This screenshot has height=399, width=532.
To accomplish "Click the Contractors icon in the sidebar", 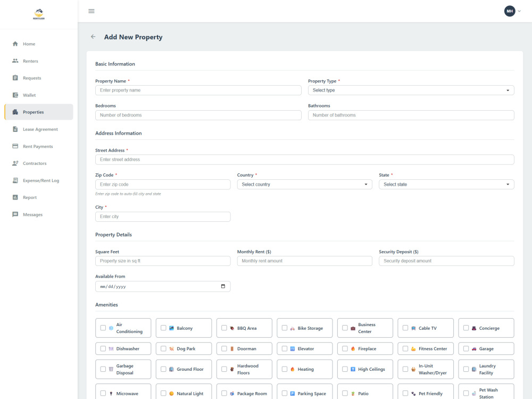I will [x=15, y=163].
